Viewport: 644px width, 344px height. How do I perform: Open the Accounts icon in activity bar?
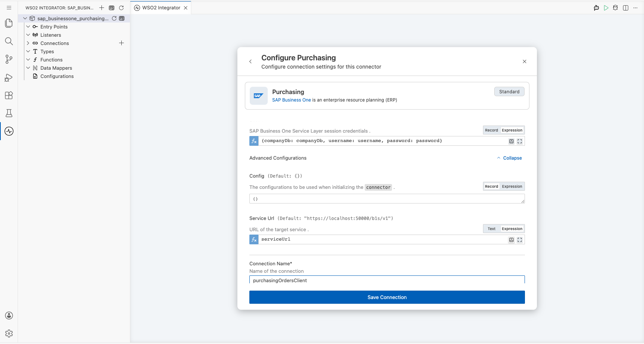(x=9, y=316)
